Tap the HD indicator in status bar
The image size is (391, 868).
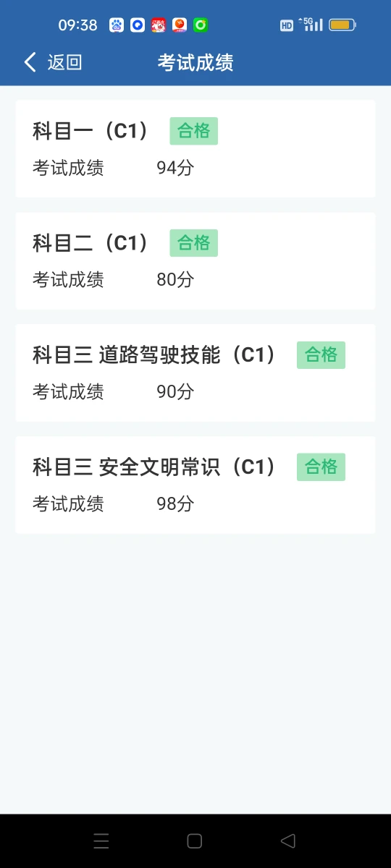click(287, 25)
